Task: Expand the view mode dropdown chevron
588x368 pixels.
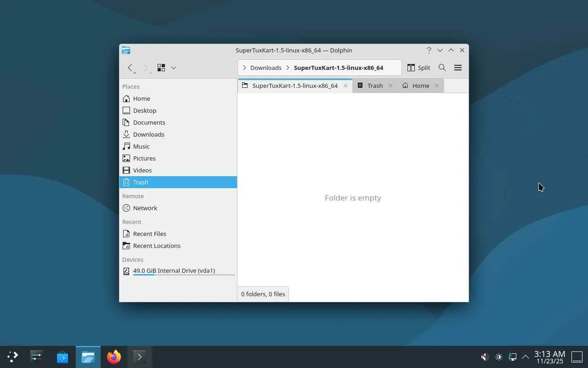Action: (x=174, y=68)
